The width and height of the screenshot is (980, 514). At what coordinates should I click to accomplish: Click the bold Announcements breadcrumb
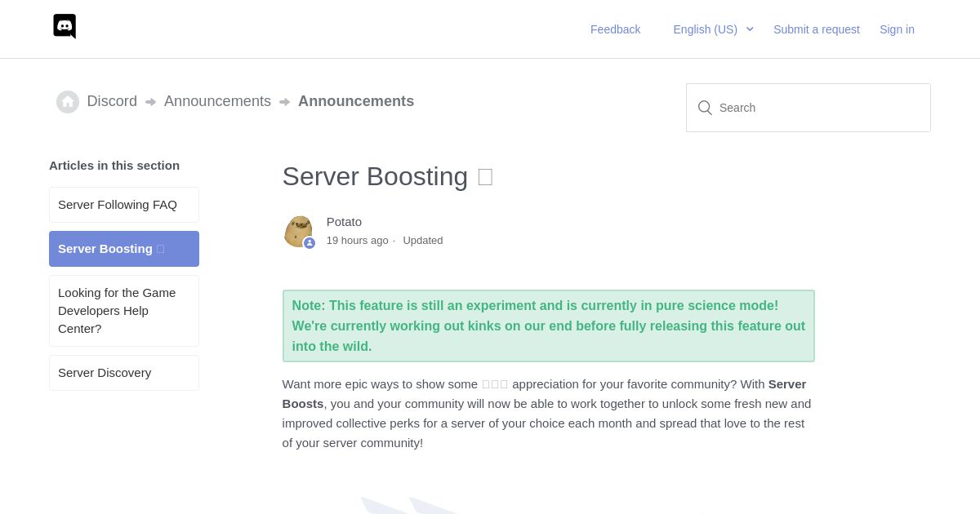tap(356, 101)
